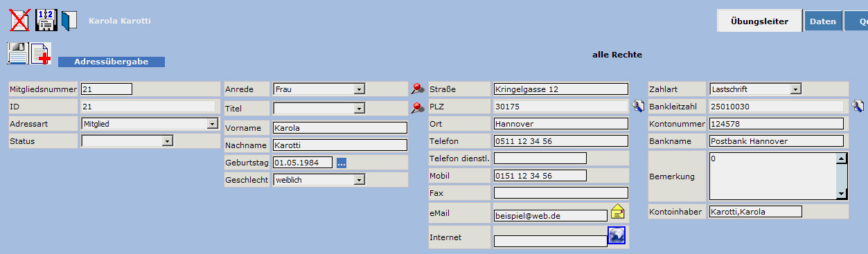Open the Geburtstag date picker button

click(342, 163)
